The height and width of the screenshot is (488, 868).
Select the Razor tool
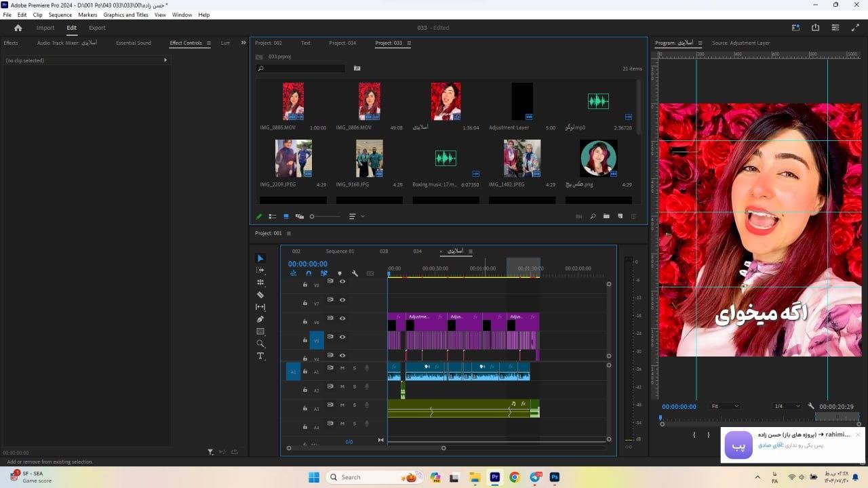260,295
